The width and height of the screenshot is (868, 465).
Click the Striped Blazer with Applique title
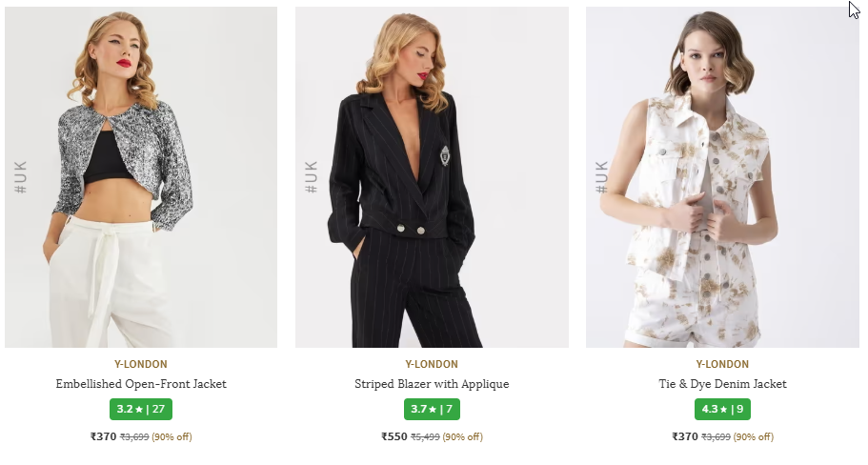pos(432,384)
